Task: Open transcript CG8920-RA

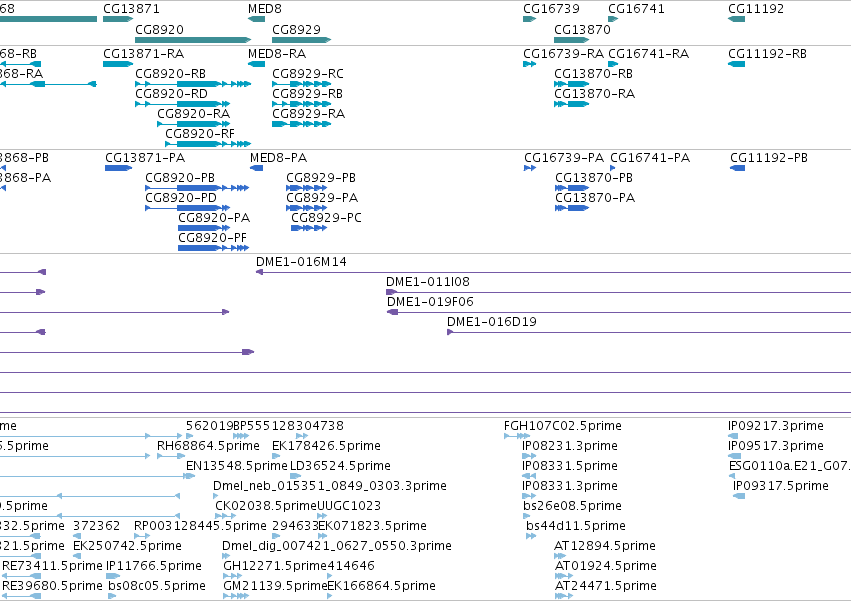Action: (194, 114)
